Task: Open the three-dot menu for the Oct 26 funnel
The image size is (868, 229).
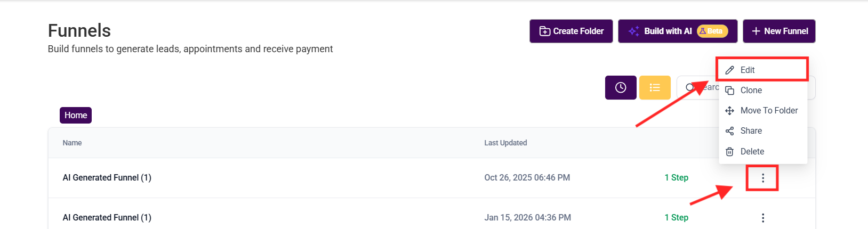Action: click(x=763, y=178)
